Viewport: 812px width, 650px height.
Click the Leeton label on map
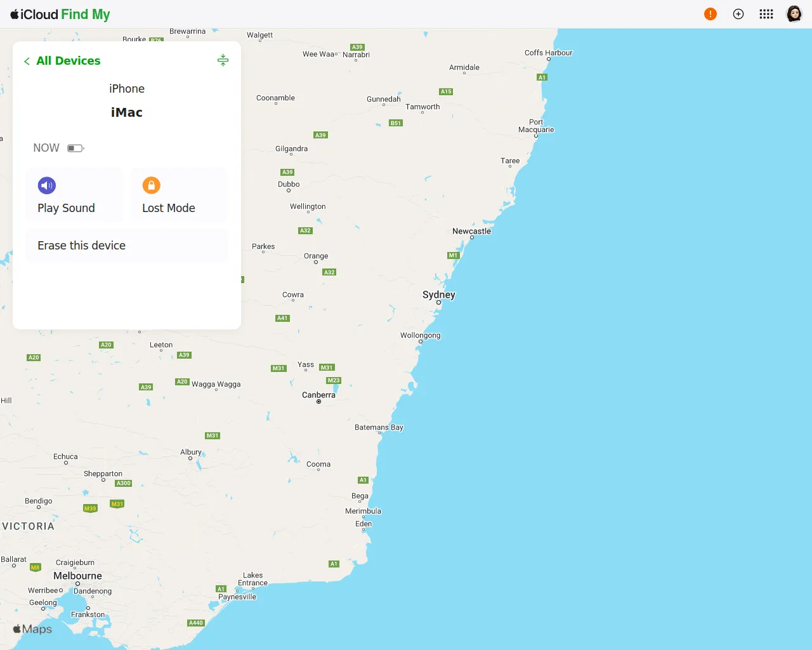point(161,345)
